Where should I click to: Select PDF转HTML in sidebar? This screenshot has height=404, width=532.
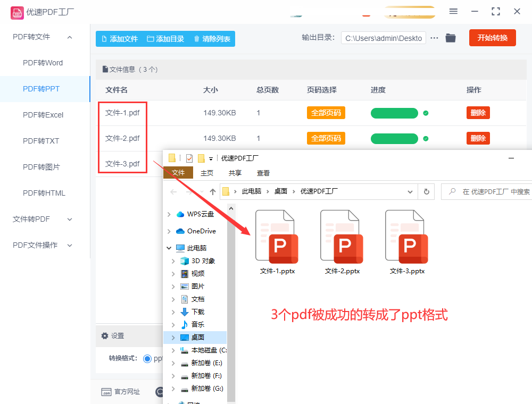(44, 193)
